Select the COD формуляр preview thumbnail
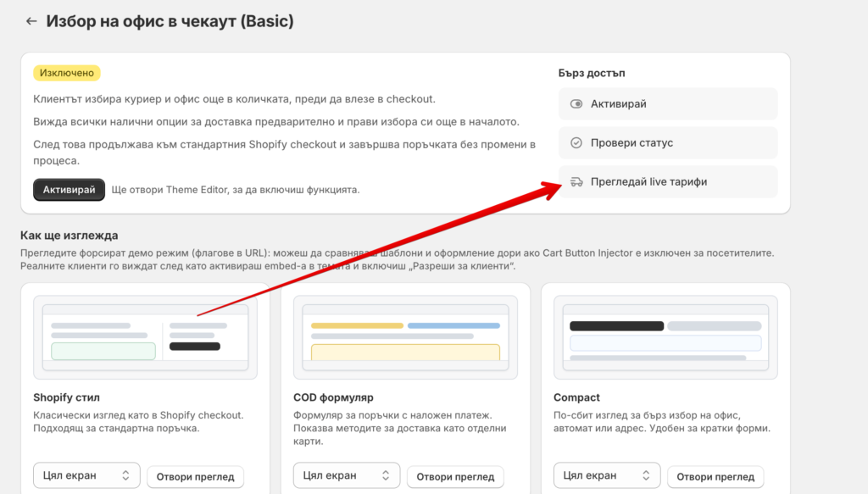The image size is (868, 494). tap(406, 337)
